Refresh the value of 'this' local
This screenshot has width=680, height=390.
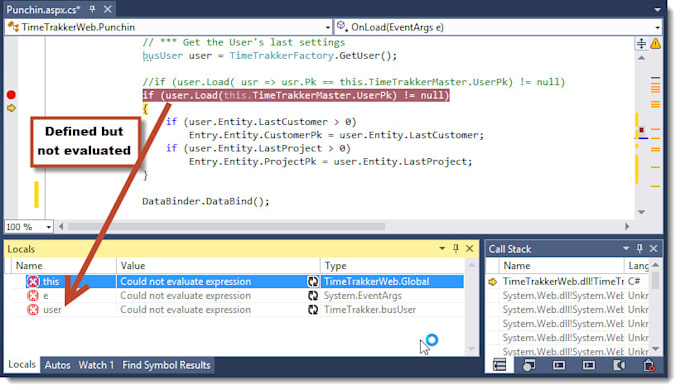coord(313,282)
